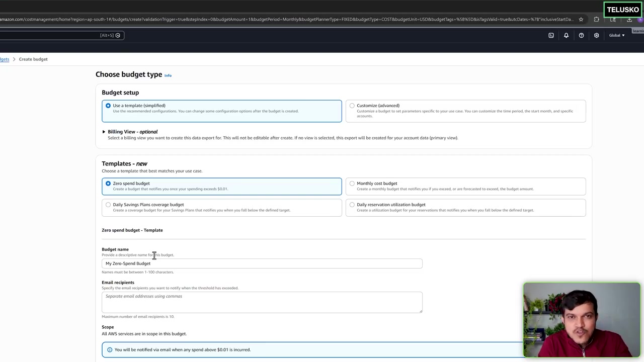This screenshot has width=644, height=362.
Task: Choose the Monthly cost budget template
Action: (x=466, y=186)
